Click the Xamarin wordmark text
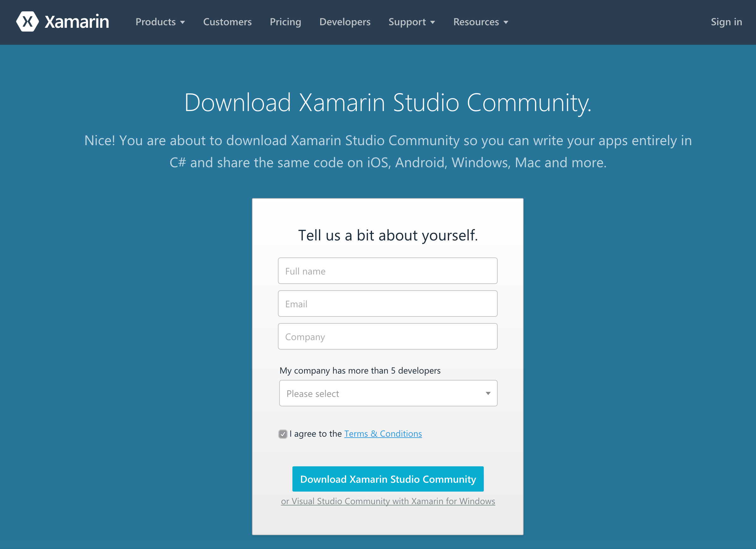This screenshot has width=756, height=549. tap(77, 22)
